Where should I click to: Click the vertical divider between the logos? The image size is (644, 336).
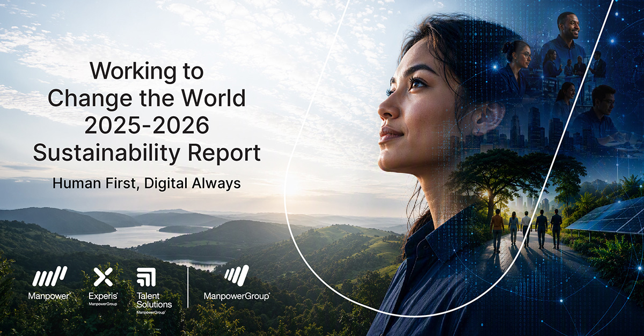[188, 288]
